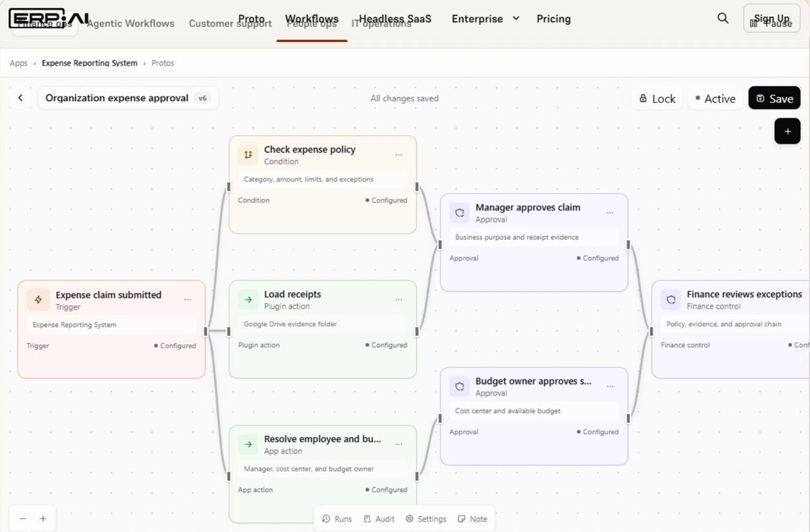810x532 pixels.
Task: Click the Protos breadcrumb
Action: tap(163, 63)
